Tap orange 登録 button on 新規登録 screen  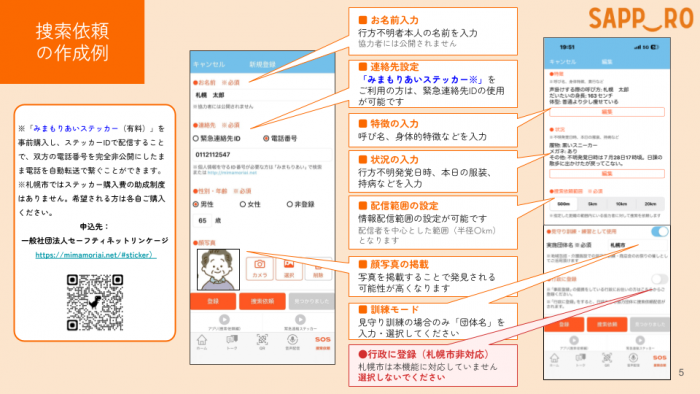(x=213, y=301)
